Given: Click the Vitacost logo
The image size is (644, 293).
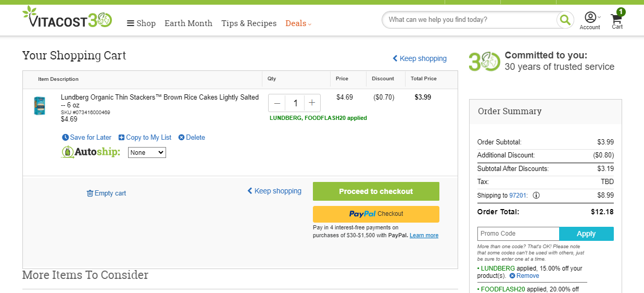Looking at the screenshot, I should 67,17.
